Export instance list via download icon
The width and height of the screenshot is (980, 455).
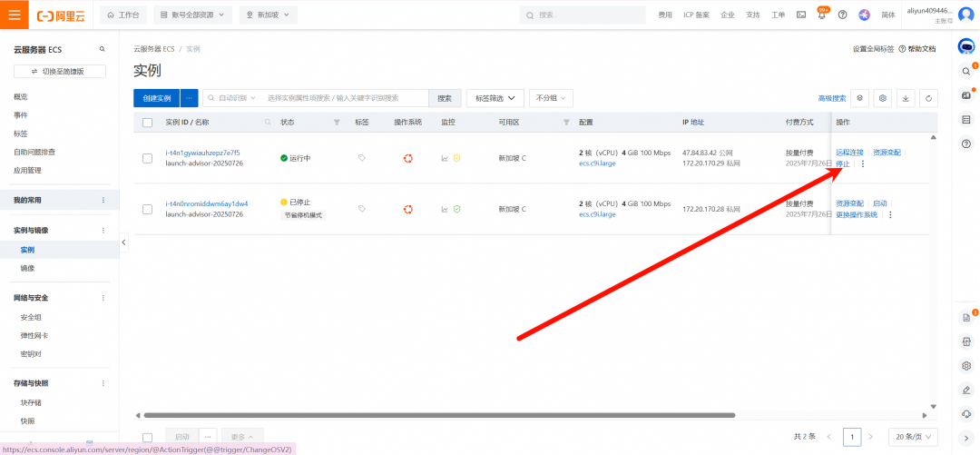(906, 98)
